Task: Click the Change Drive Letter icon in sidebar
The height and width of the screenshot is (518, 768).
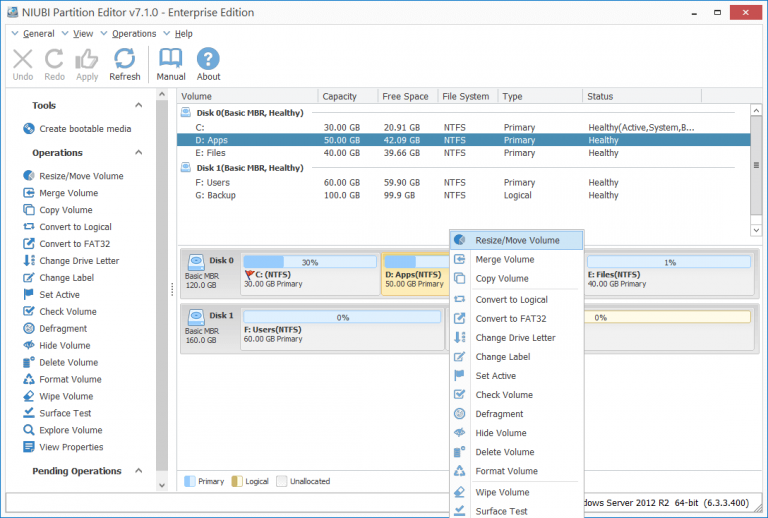Action: (x=28, y=260)
